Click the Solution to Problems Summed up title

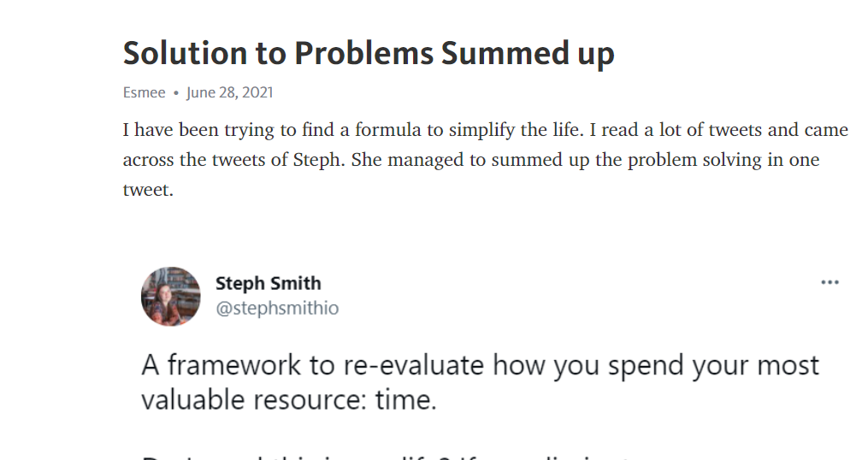[369, 54]
